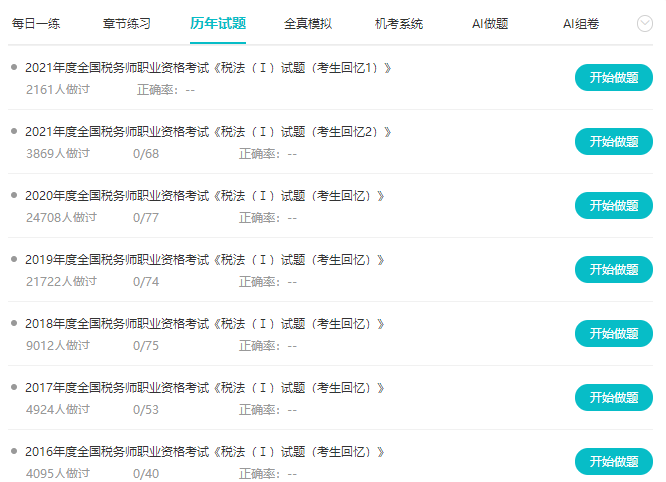Expand the circular chevron dropdown beside AI组卷
The width and height of the screenshot is (666, 482).
click(x=644, y=23)
